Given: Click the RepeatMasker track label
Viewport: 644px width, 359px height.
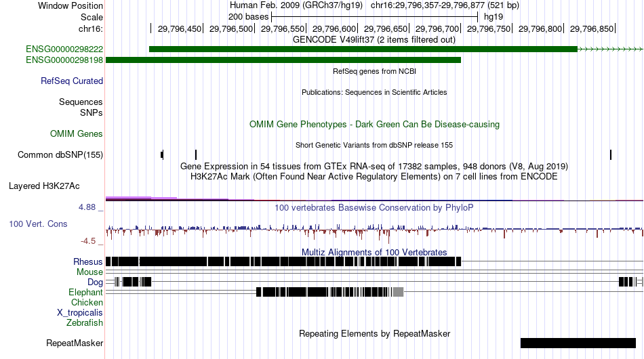Looking at the screenshot, I should pyautogui.click(x=75, y=343).
